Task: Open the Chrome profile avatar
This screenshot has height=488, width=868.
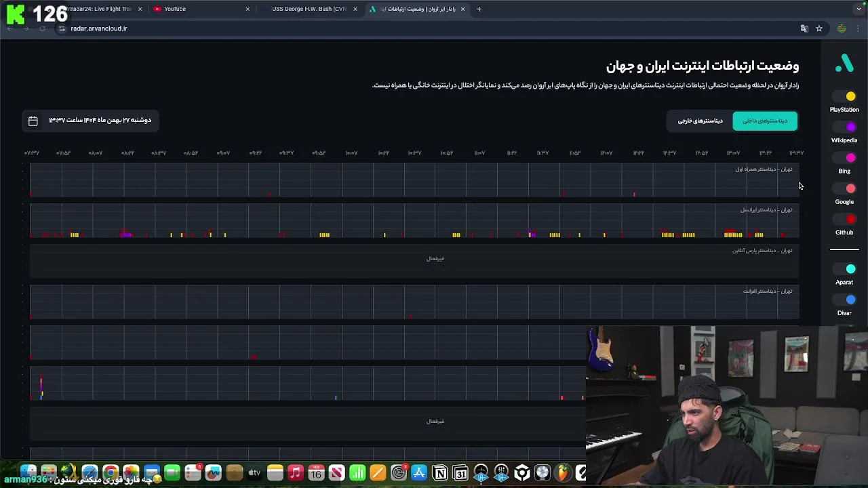Action: click(842, 28)
